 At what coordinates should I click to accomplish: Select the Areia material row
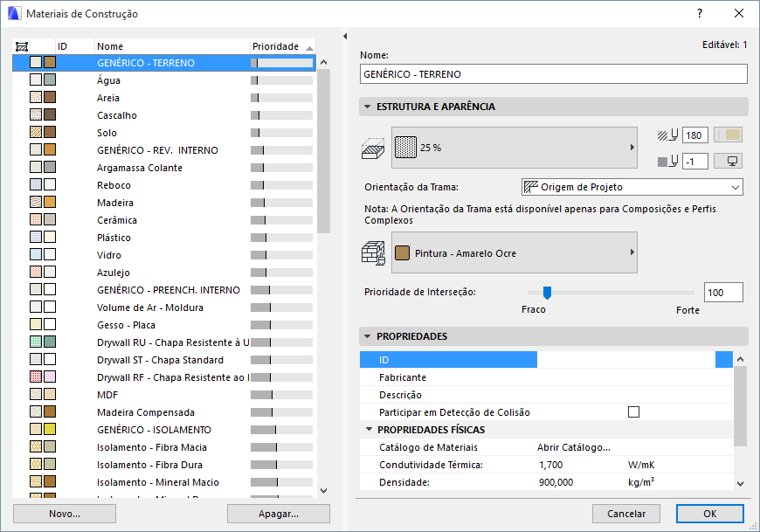(164, 97)
